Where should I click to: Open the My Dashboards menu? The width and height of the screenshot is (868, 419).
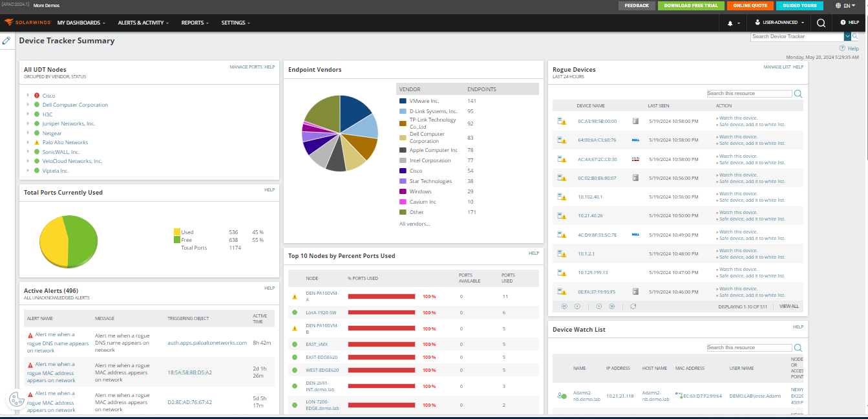tap(81, 23)
